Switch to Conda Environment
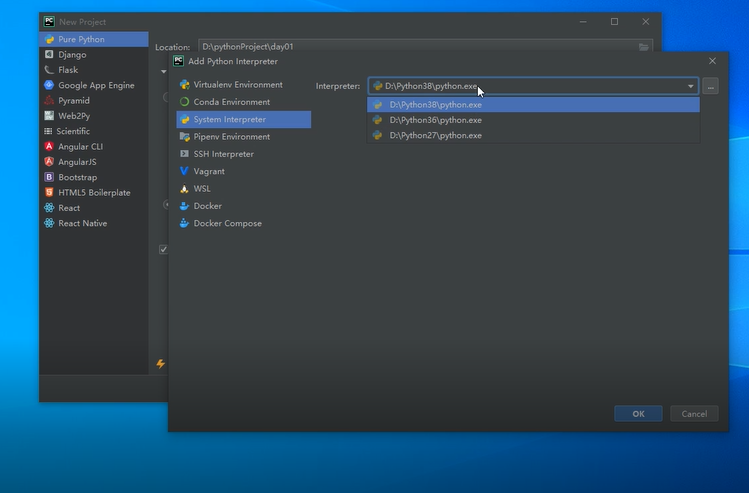 tap(244, 102)
